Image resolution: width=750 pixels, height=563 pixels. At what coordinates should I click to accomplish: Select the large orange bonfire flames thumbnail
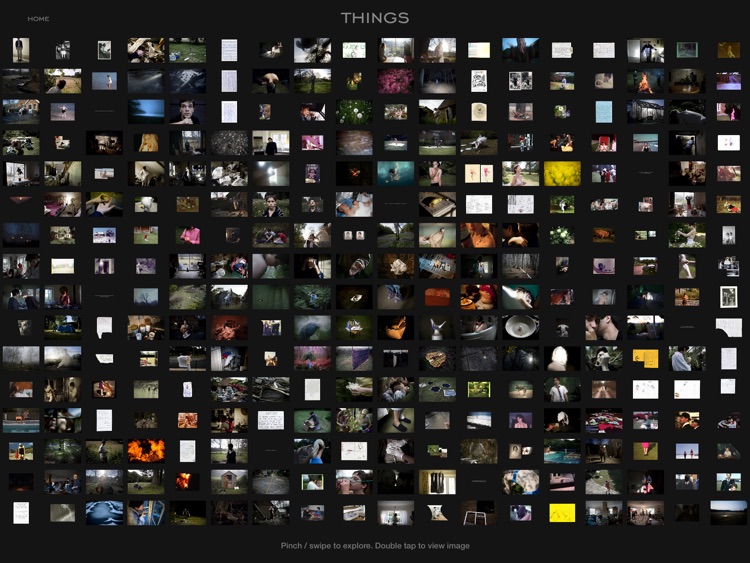[x=146, y=451]
